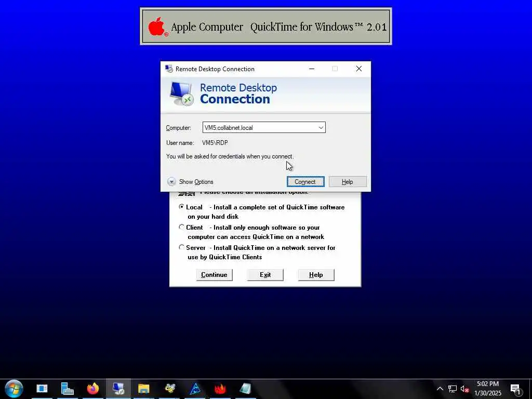This screenshot has height=399, width=532.
Task: Click the blue window taskbar icon beside Start
Action: pyautogui.click(x=42, y=389)
